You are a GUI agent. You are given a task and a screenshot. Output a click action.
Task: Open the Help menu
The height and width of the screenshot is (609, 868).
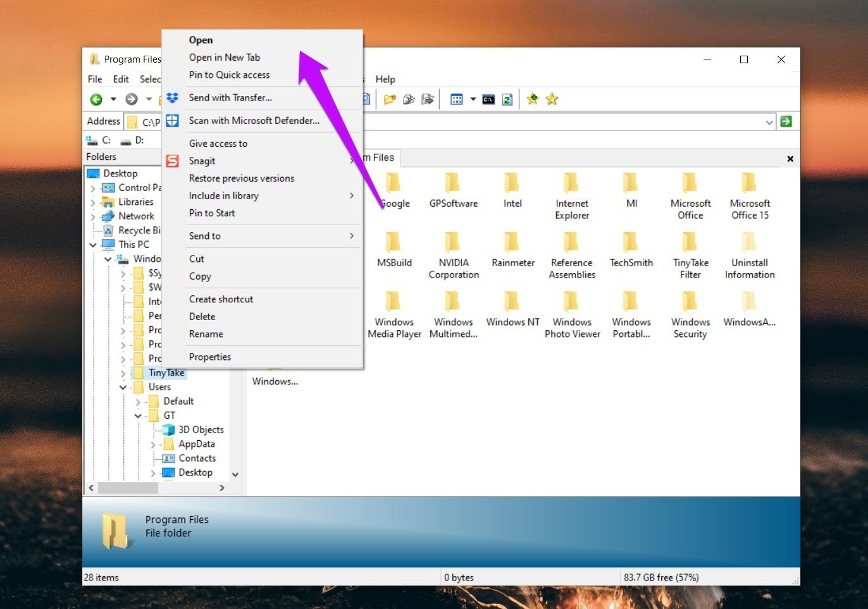385,79
